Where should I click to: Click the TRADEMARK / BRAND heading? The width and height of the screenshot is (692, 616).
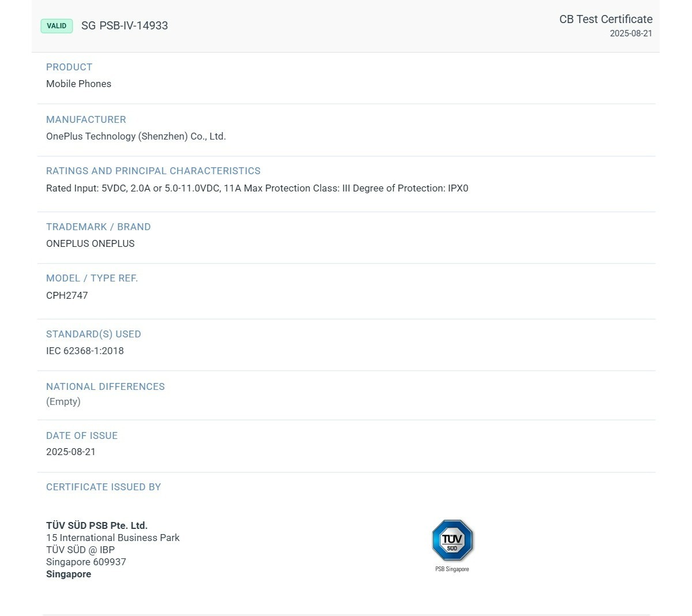98,227
